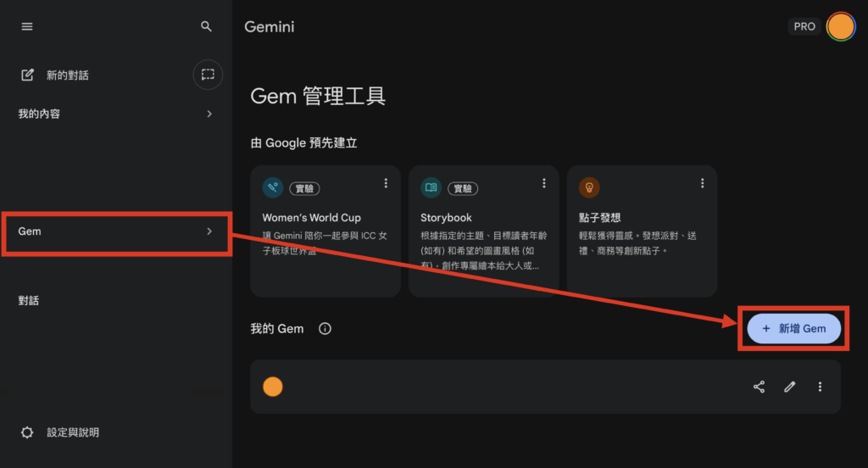Click the search magnifier icon
The height and width of the screenshot is (468, 868).
click(206, 26)
